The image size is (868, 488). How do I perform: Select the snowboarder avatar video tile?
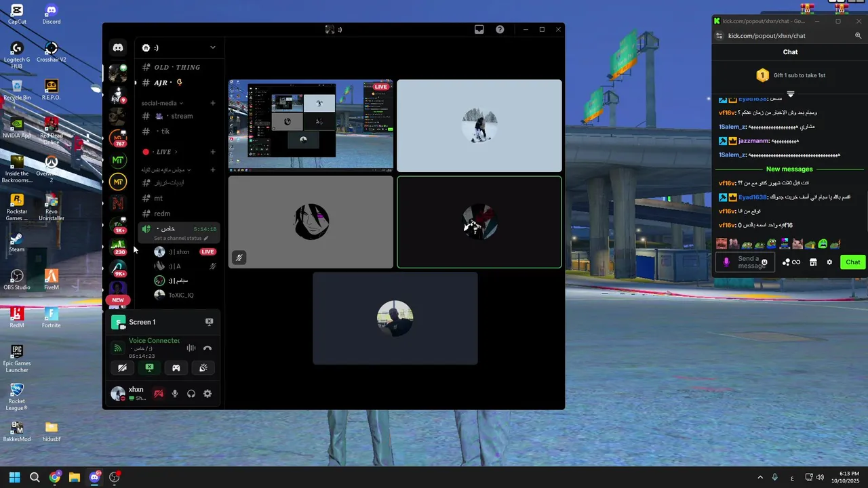[479, 126]
